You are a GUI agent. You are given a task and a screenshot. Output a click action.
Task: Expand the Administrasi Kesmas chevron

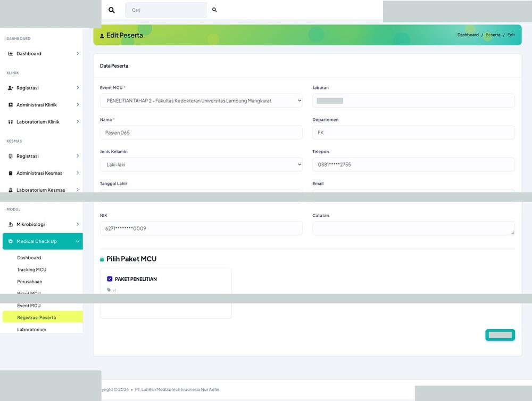[77, 173]
